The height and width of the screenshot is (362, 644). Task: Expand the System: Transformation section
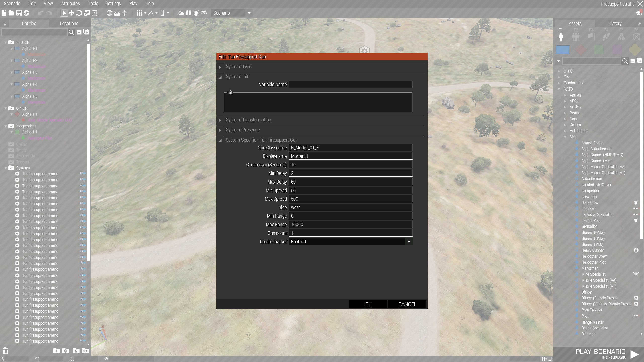pos(220,120)
